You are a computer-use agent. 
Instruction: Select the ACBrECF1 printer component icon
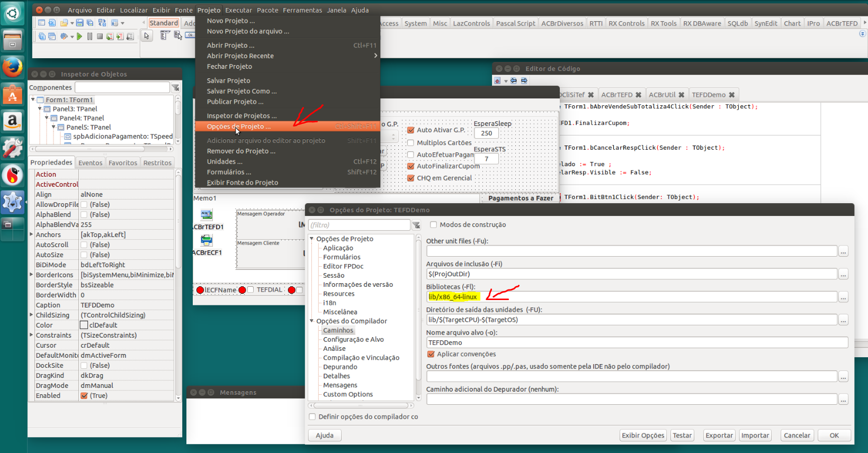click(x=207, y=240)
